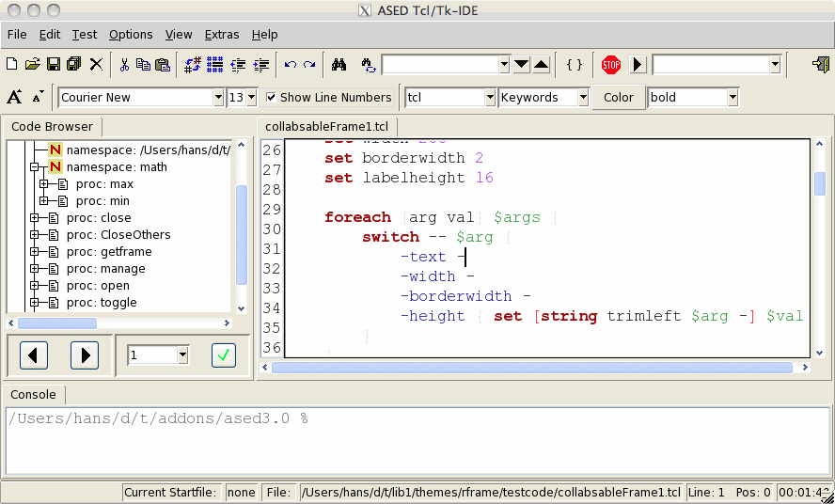Go forward with the right arrow button
Image resolution: width=835 pixels, height=504 pixels.
[85, 355]
